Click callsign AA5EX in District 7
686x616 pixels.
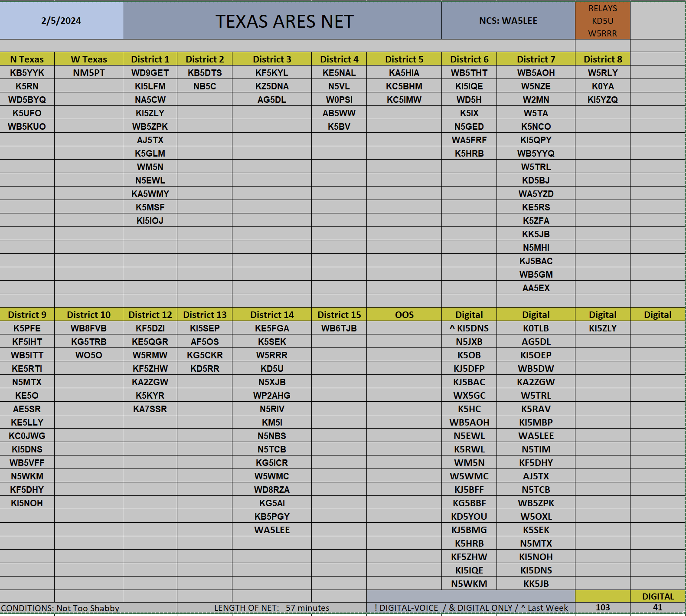pyautogui.click(x=536, y=288)
